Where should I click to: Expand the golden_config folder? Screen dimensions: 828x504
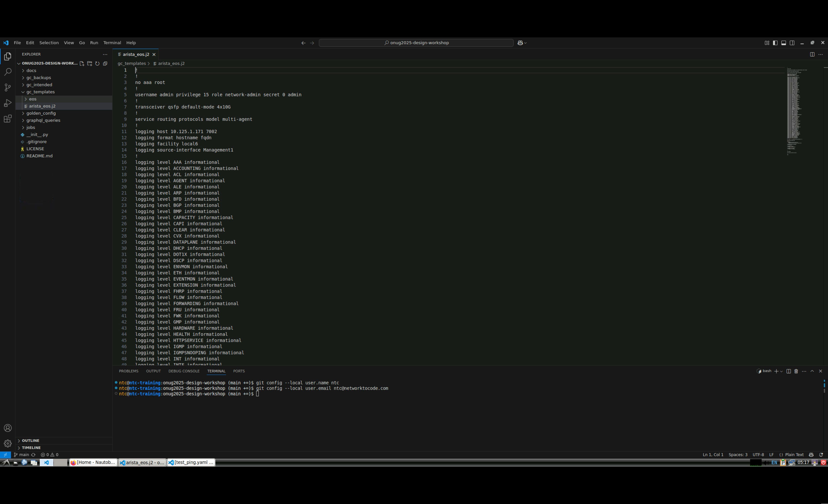(41, 113)
